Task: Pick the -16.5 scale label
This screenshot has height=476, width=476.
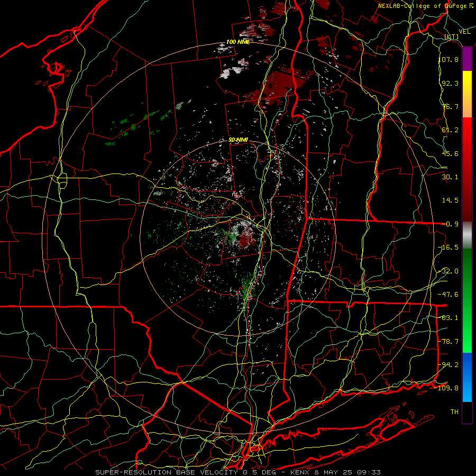Action: click(448, 248)
